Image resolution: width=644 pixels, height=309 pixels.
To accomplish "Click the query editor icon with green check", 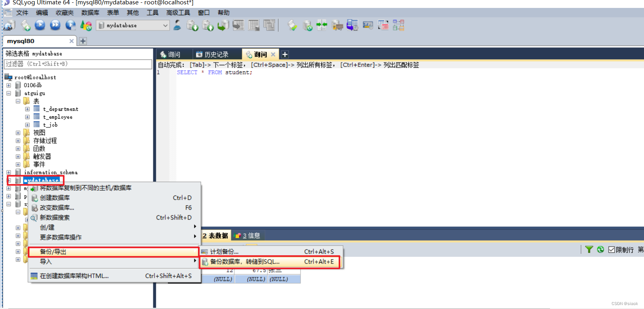I will pos(292,25).
